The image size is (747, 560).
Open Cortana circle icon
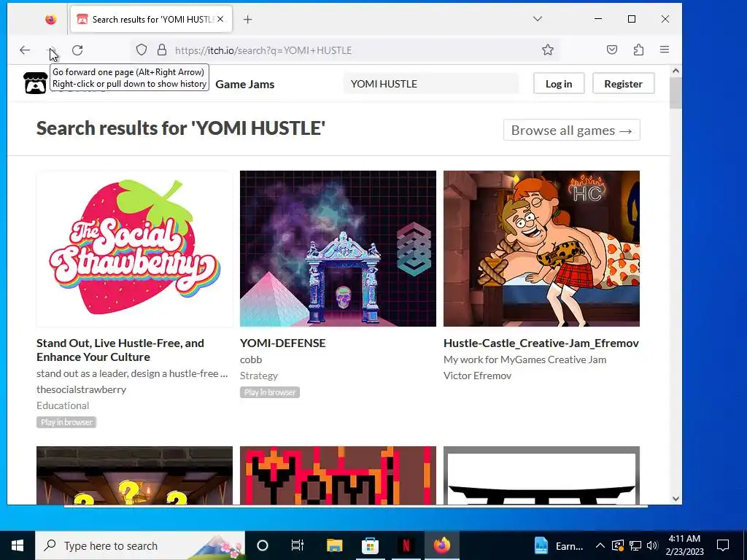(263, 545)
